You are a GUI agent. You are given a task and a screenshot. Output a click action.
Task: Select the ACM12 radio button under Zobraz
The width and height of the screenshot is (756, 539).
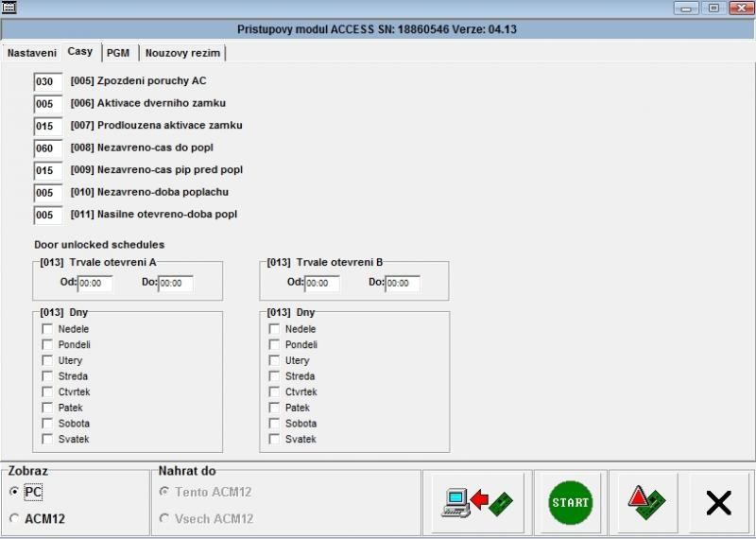tap(14, 518)
